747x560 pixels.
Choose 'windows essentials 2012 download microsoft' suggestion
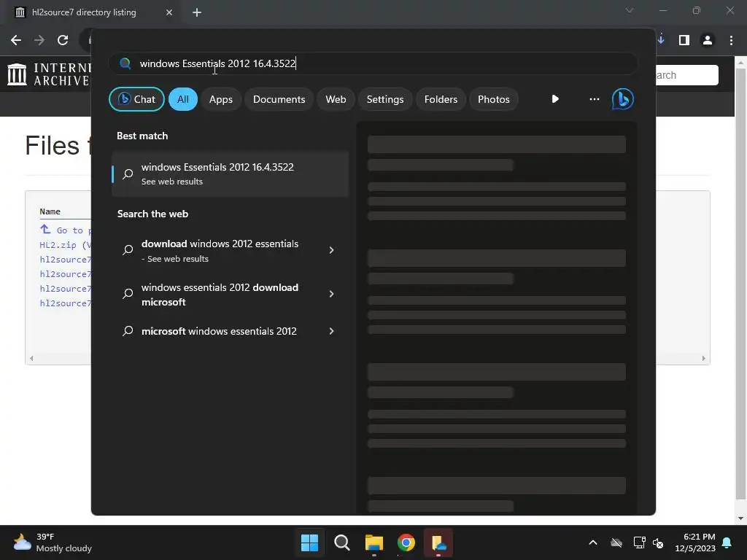pyautogui.click(x=220, y=295)
